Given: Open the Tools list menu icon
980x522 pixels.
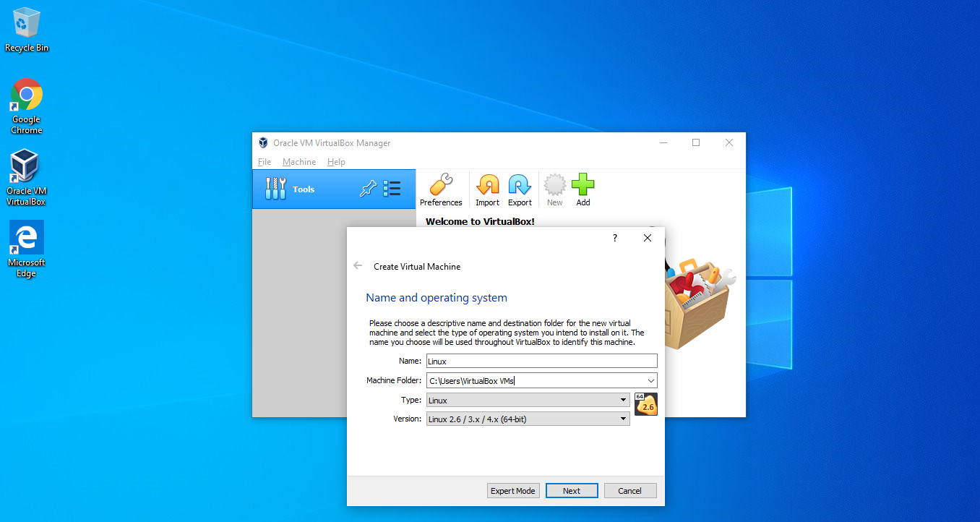Looking at the screenshot, I should [x=392, y=189].
